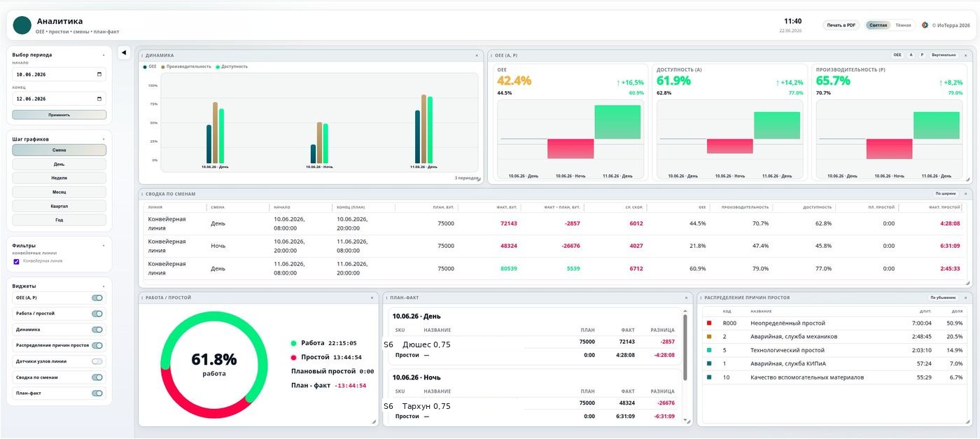Image resolution: width=980 pixels, height=439 pixels.
Task: Close the Распределение причин простоя widget
Action: click(x=965, y=298)
